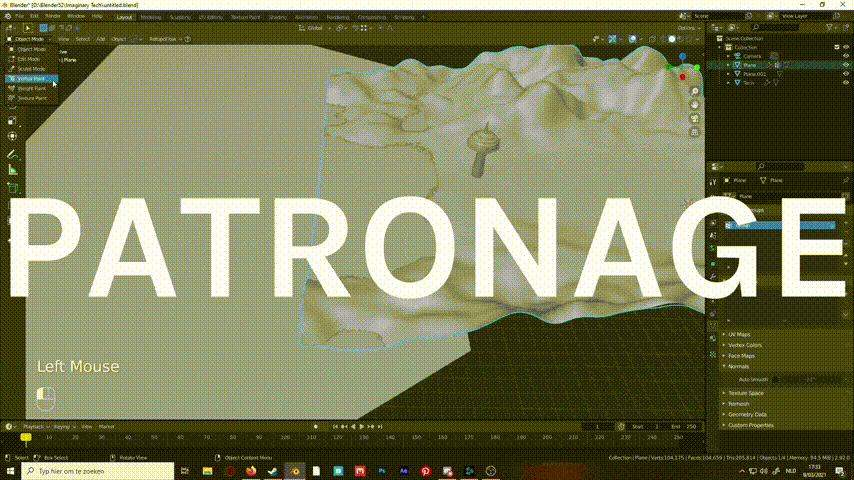Select Plane.001 in the outliner
The height and width of the screenshot is (480, 854).
point(754,74)
